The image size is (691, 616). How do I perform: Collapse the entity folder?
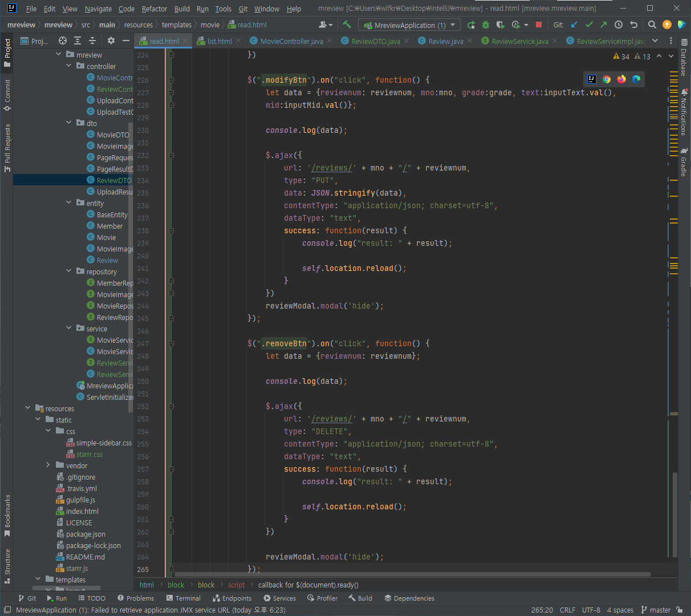point(69,203)
